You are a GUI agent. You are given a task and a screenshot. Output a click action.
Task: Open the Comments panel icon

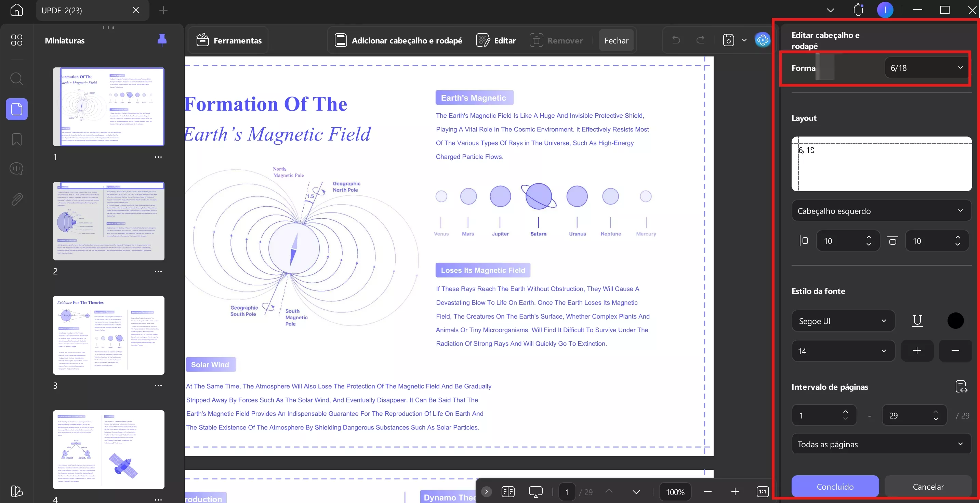16,169
